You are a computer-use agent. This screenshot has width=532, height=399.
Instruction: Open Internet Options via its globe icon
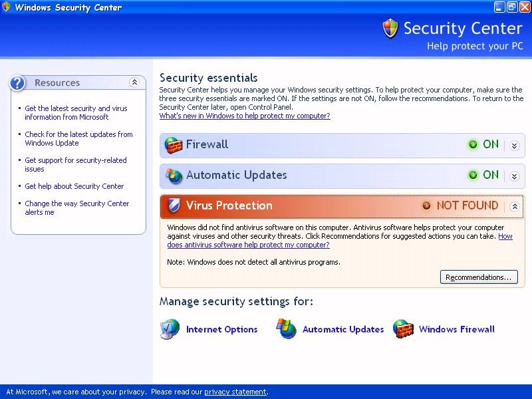point(170,329)
